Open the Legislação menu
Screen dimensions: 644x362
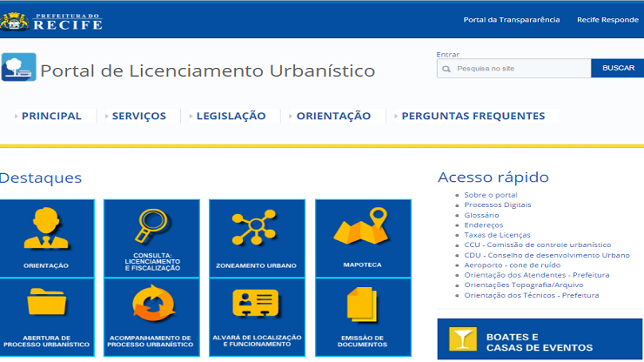[231, 116]
